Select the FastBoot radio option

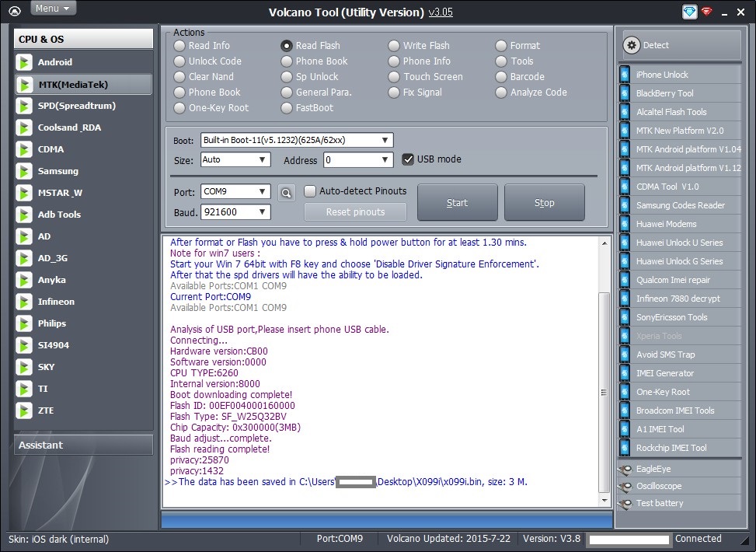point(287,108)
